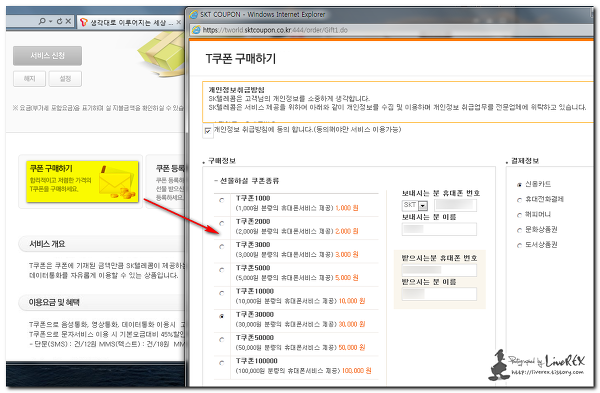This screenshot has height=393, width=600.
Task: Select the T쿠폰1000 radio button
Action: coord(222,200)
